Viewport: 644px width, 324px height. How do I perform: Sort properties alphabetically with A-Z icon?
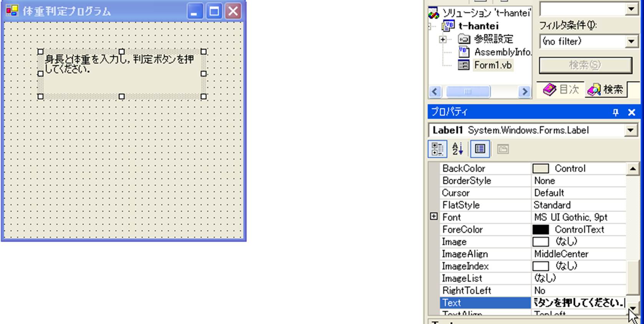pos(457,149)
